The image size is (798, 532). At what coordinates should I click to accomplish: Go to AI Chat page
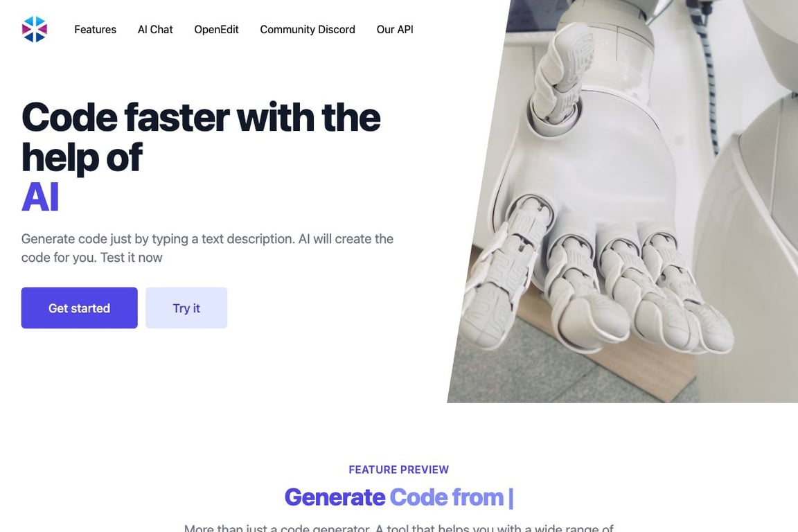(x=155, y=30)
